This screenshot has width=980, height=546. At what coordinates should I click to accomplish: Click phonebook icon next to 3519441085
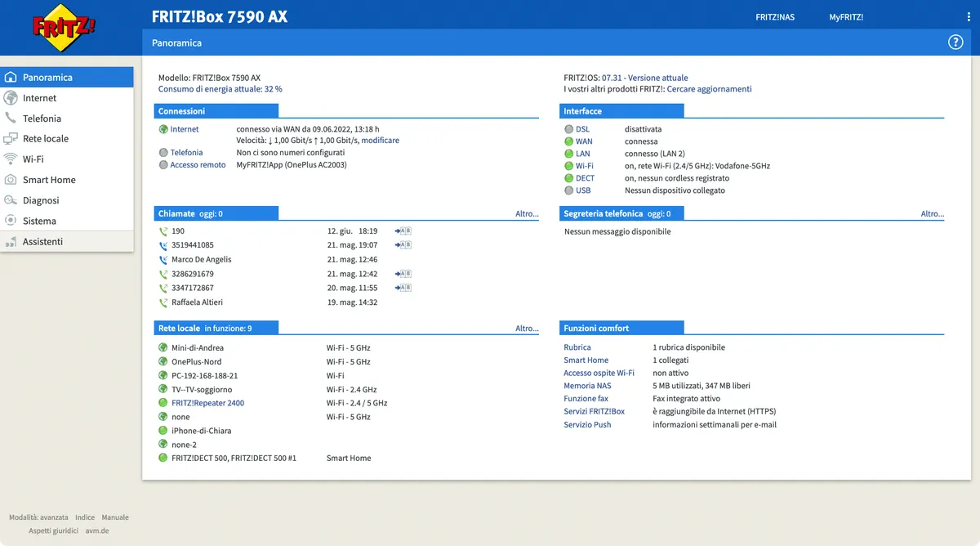click(x=403, y=245)
